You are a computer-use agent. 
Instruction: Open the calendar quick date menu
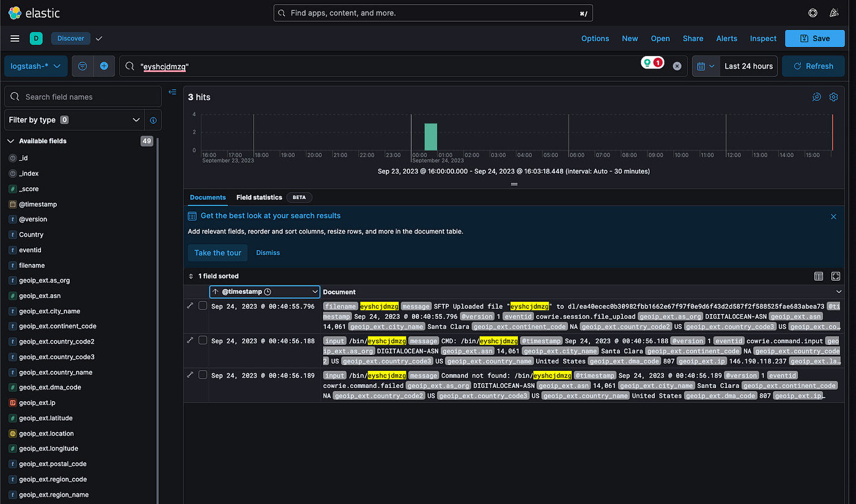click(x=705, y=66)
